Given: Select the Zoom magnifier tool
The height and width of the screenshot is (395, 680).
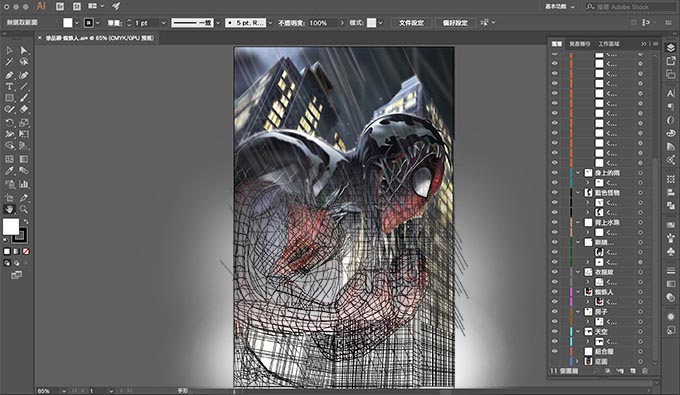Looking at the screenshot, I should pos(24,209).
